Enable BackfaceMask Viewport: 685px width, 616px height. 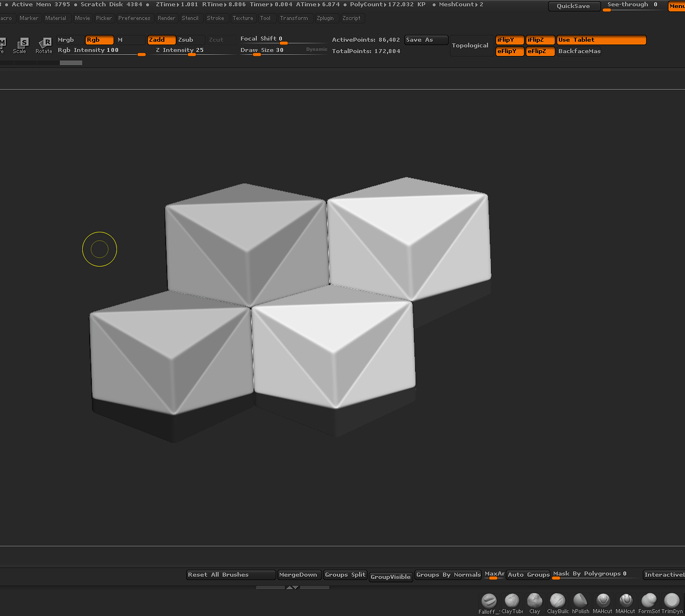[579, 51]
